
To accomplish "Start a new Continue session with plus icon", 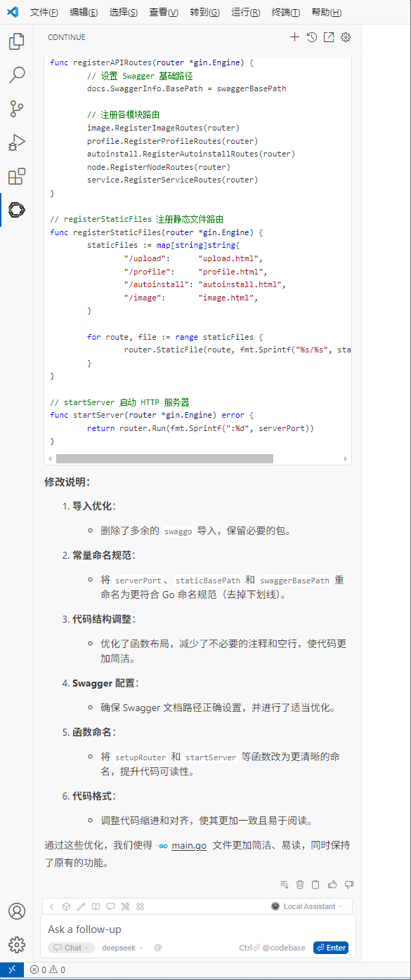I will click(x=295, y=37).
